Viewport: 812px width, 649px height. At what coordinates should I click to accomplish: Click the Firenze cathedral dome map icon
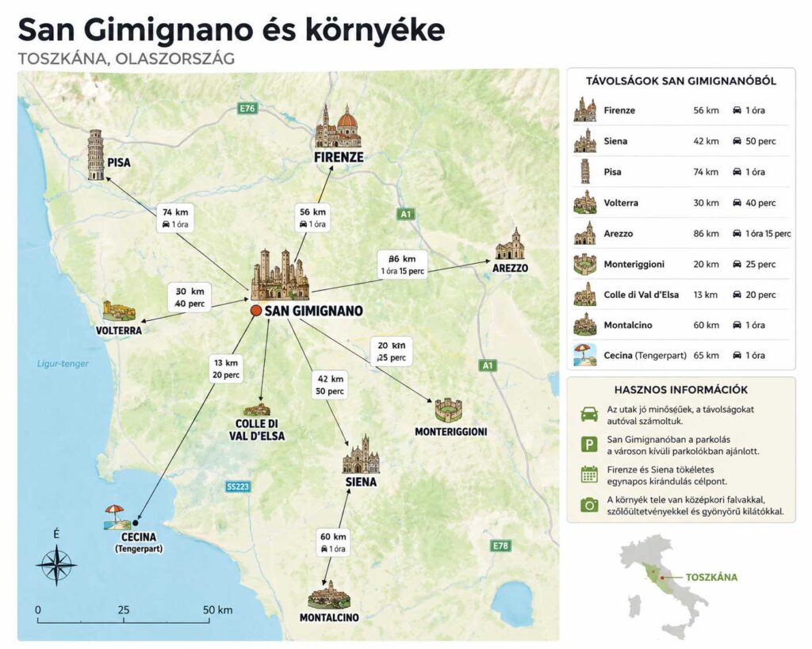coord(338,126)
